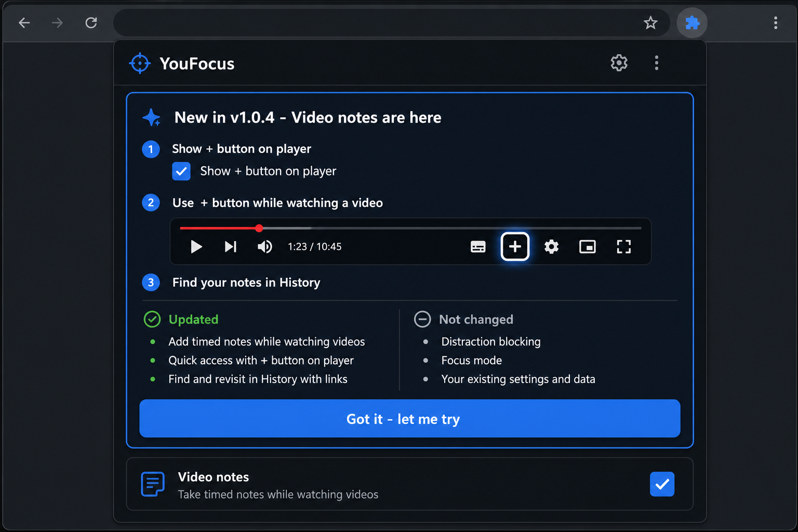798x532 pixels.
Task: Click Find your notes in History text
Action: point(246,283)
